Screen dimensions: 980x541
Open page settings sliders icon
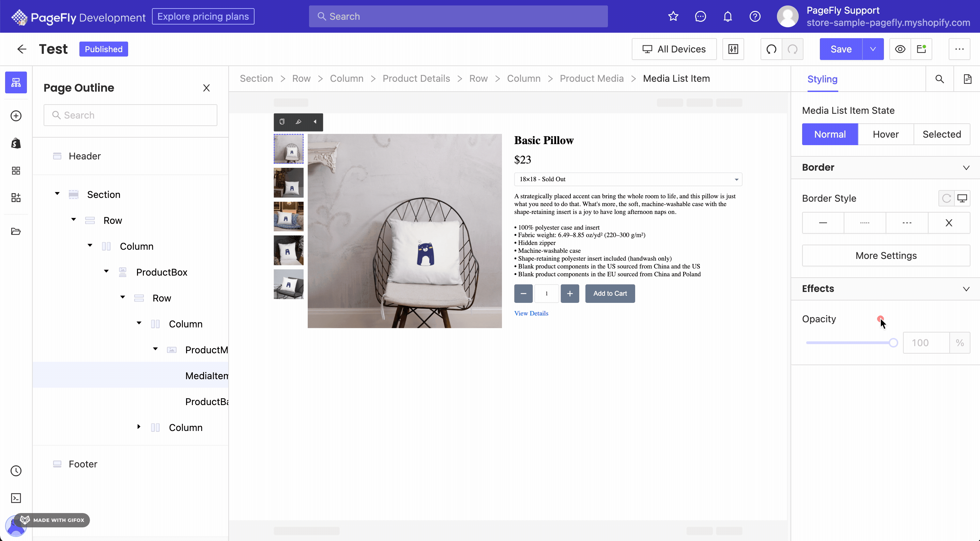coord(733,49)
